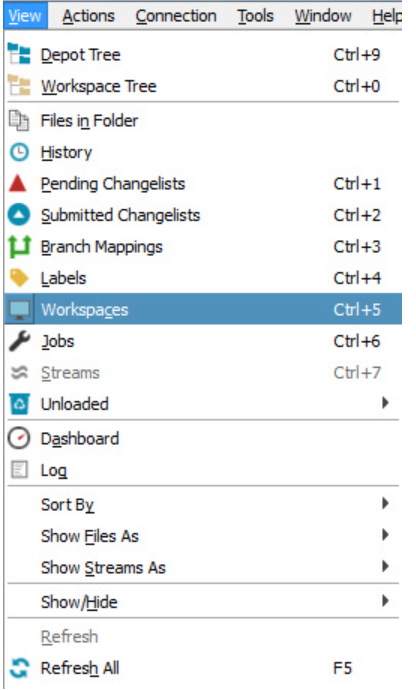Expand the Sort By submenu arrow
416x690 pixels.
[385, 503]
